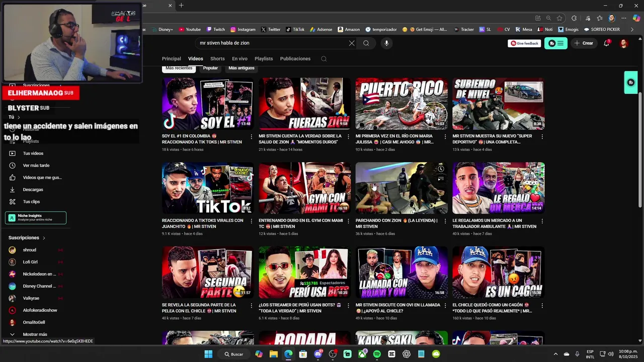Screen dimensions: 644x362
Task: Favorite this page star icon
Action: pos(559,18)
